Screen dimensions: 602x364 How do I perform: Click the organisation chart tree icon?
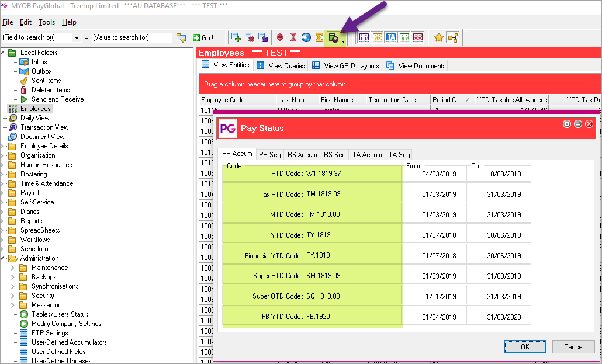tap(453, 37)
